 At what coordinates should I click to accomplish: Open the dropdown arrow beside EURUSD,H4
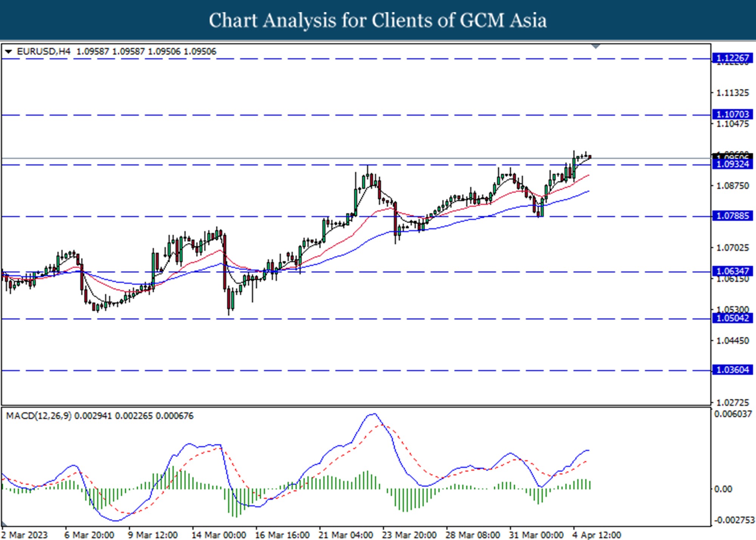click(x=8, y=52)
